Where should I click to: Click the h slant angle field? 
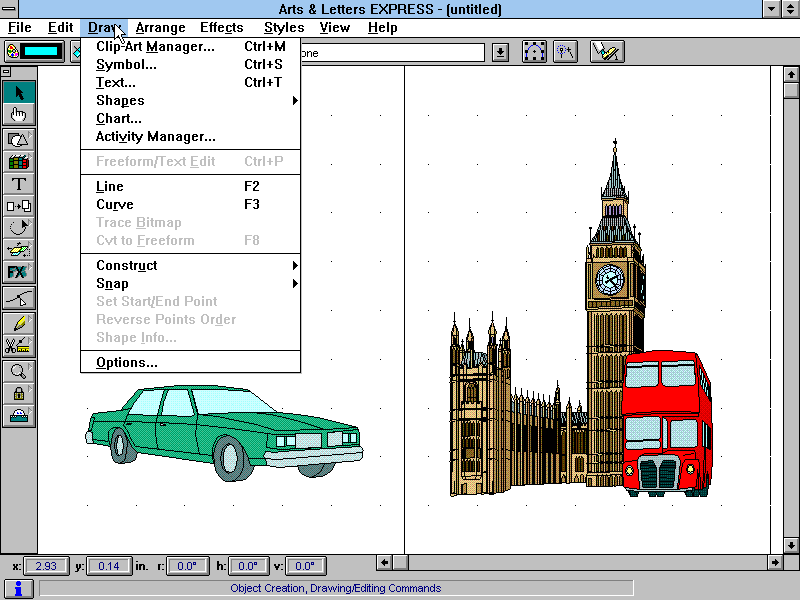pos(247,566)
